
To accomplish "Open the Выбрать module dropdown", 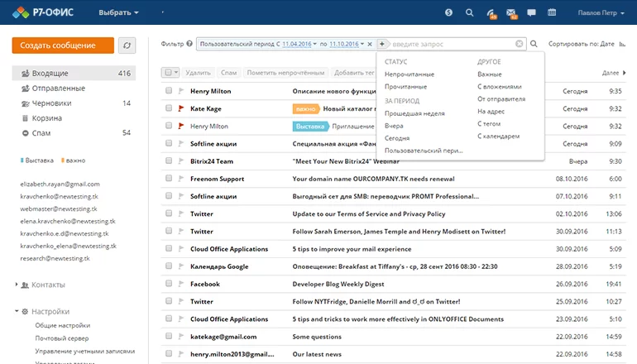I will (x=118, y=12).
